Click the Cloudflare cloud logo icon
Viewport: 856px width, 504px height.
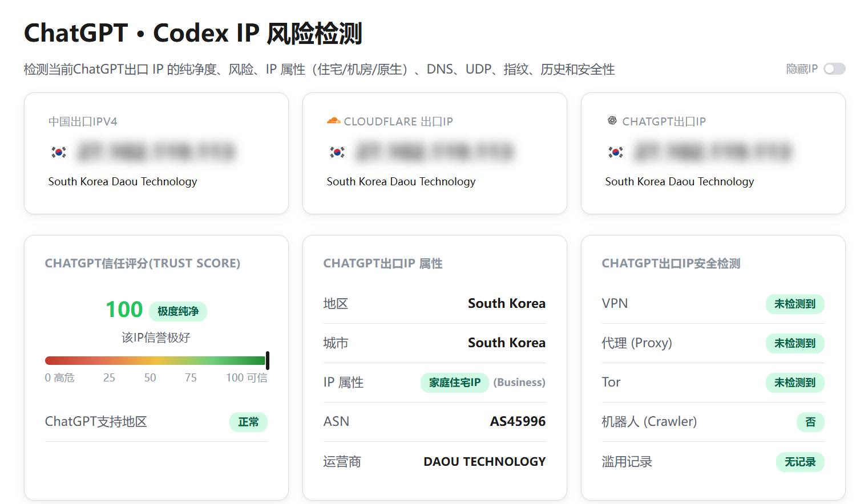point(333,121)
